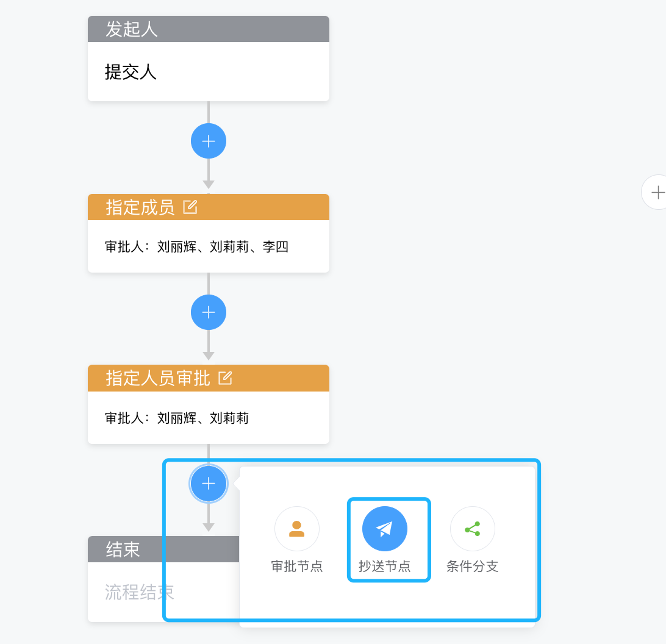
Task: Click edit pencil icon next to 指定成员
Action: point(190,207)
